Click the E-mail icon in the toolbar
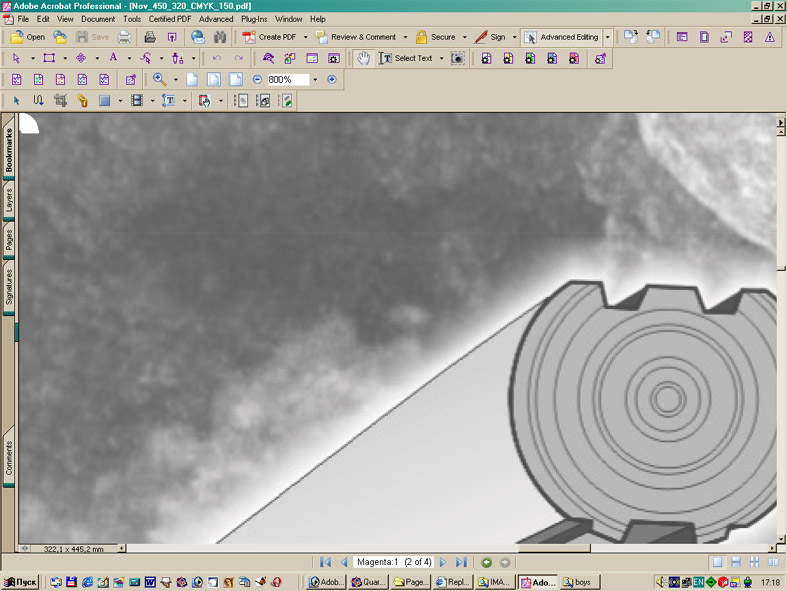 (x=198, y=37)
